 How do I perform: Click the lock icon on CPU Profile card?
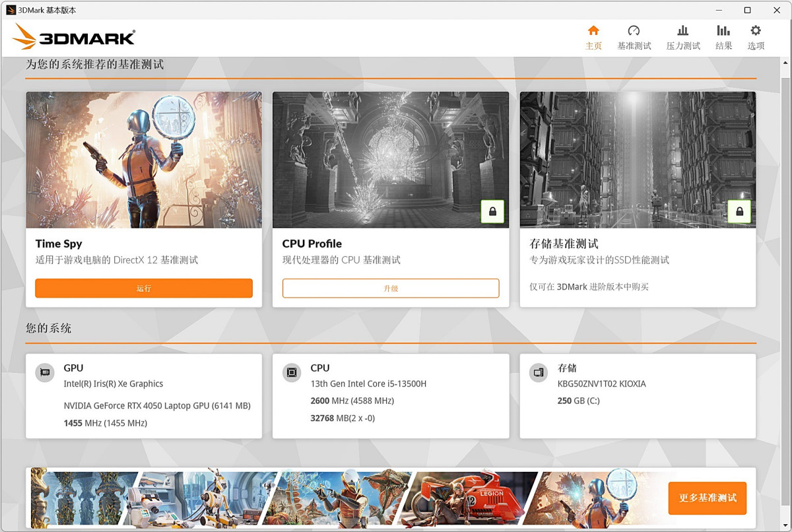[492, 211]
